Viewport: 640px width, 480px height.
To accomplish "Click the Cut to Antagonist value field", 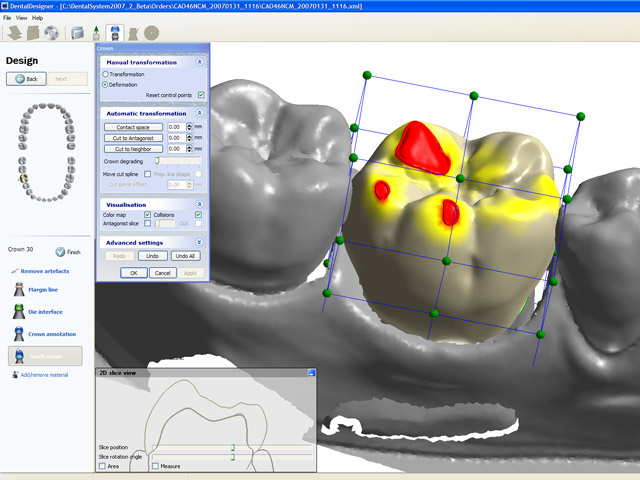I will [177, 138].
